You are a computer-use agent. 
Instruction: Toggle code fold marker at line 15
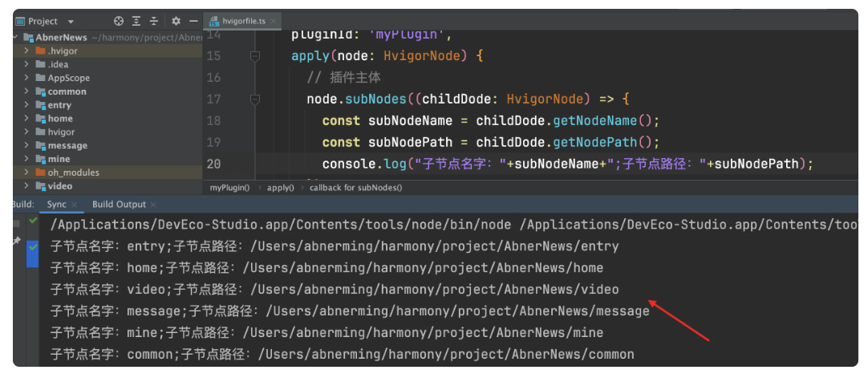(254, 56)
